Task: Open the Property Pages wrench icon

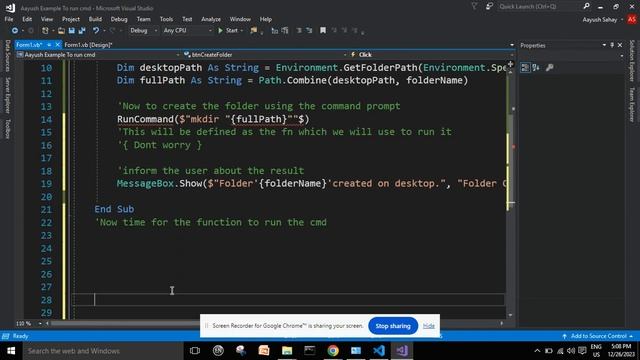Action: coord(549,68)
